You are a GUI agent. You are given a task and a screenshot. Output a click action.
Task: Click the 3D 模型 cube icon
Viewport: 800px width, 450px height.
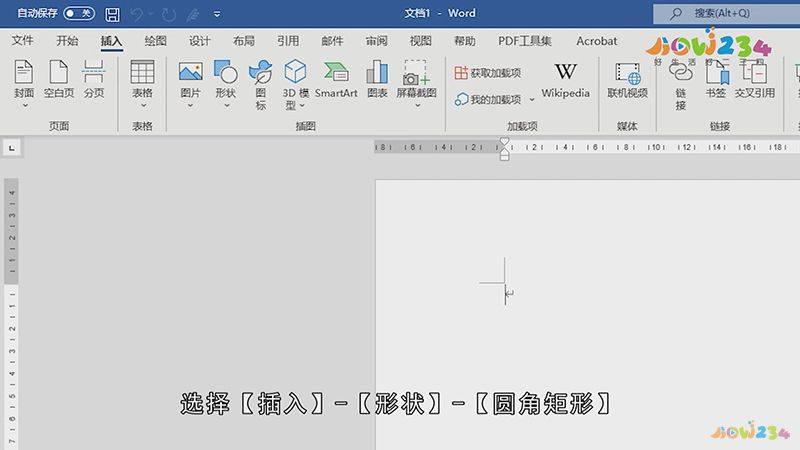(295, 71)
